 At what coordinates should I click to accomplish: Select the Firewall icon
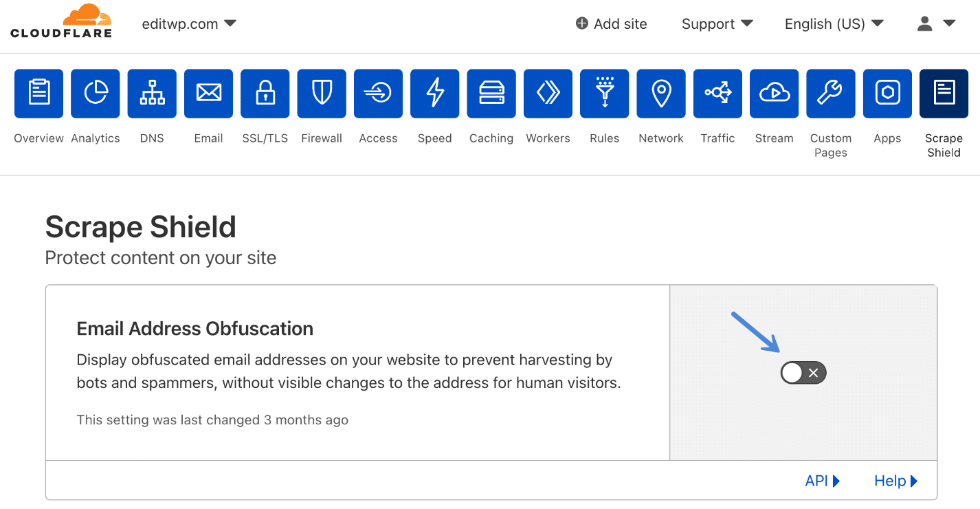coord(322,93)
